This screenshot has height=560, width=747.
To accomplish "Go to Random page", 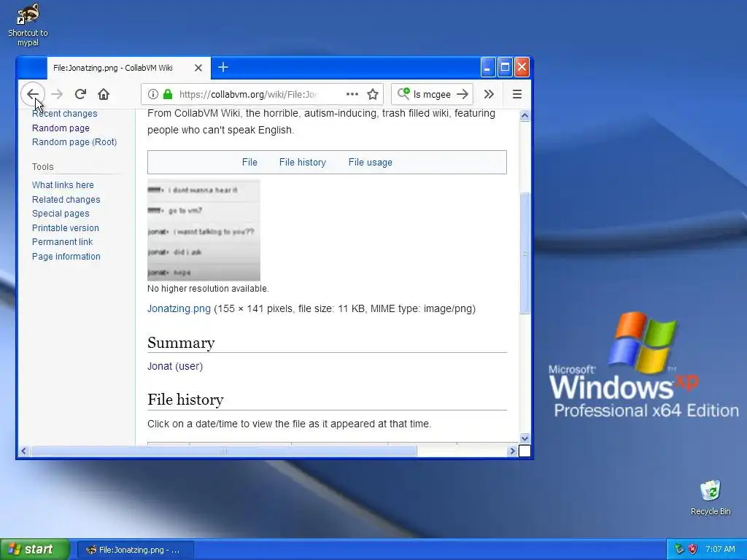I will click(x=61, y=128).
